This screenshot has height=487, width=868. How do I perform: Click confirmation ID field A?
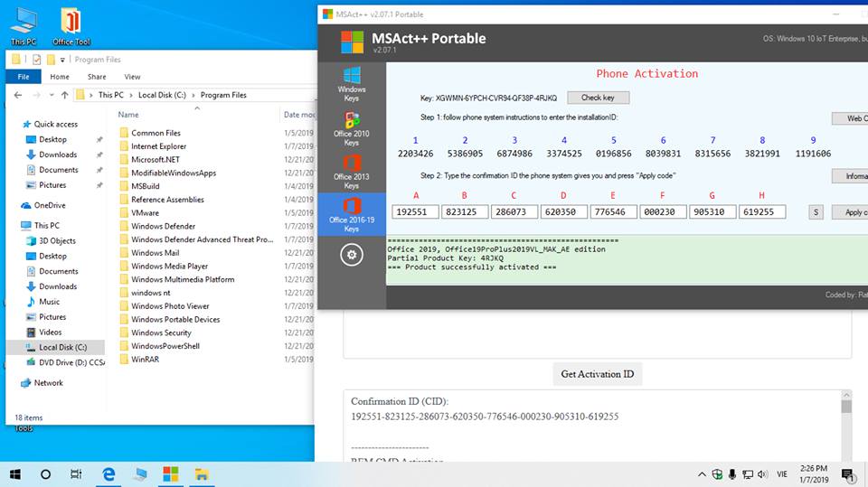pyautogui.click(x=415, y=212)
